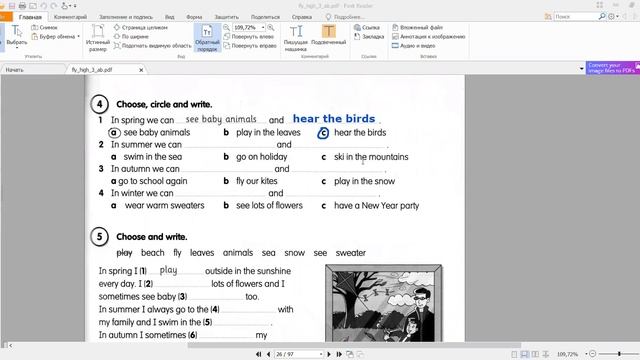Click the Ссылка link tool
The image size is (640, 360).
[367, 27]
